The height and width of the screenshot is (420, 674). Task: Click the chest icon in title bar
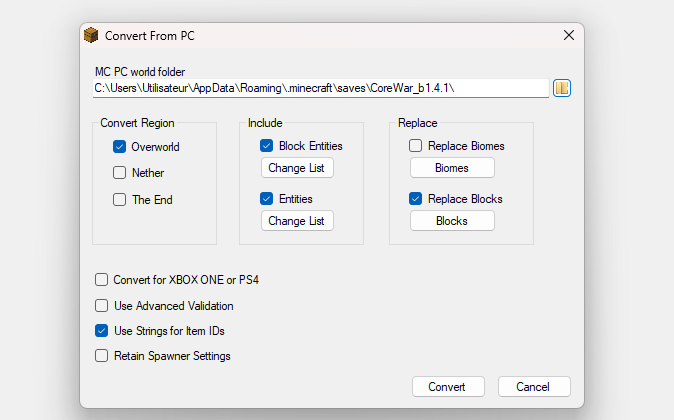[91, 35]
